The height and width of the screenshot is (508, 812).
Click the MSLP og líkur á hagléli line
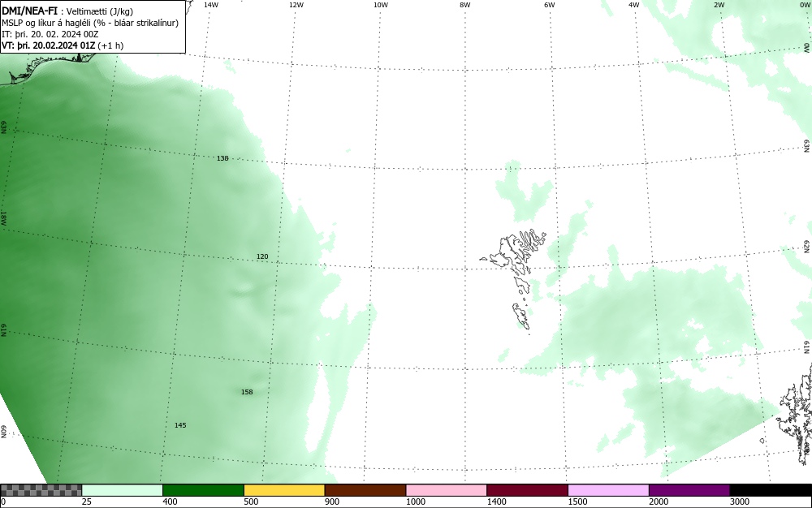pos(90,23)
